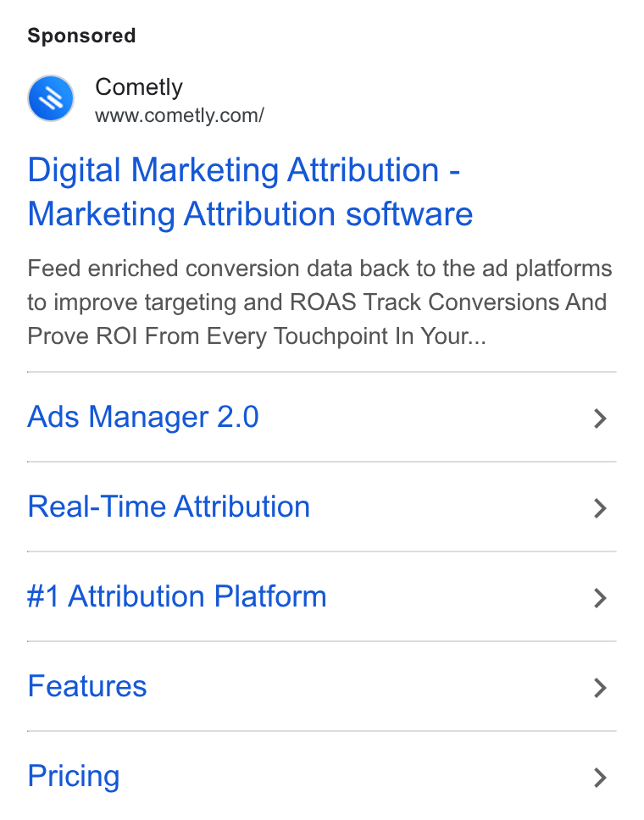Open the chevron arrow beside Features
This screenshot has height=820, width=644.
click(x=600, y=688)
